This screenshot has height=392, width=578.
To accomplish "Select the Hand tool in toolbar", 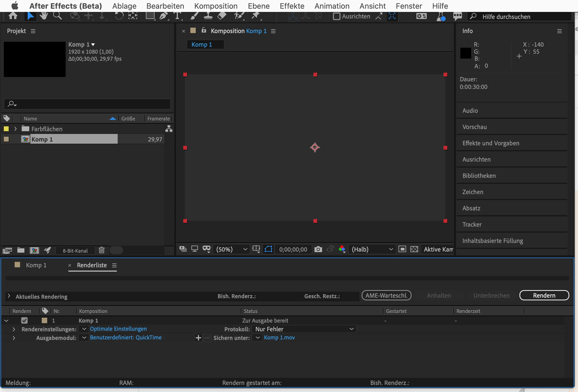I will click(44, 16).
